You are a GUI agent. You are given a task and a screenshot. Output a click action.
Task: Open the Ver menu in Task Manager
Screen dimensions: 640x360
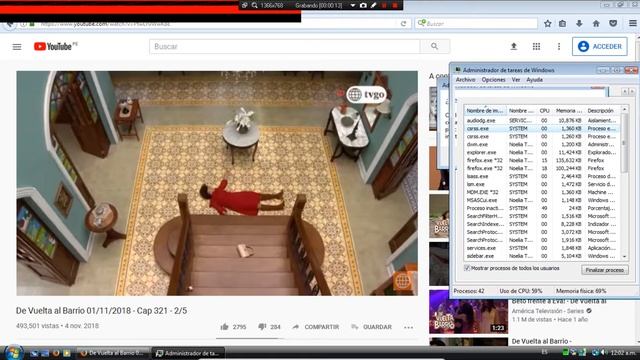pos(516,80)
